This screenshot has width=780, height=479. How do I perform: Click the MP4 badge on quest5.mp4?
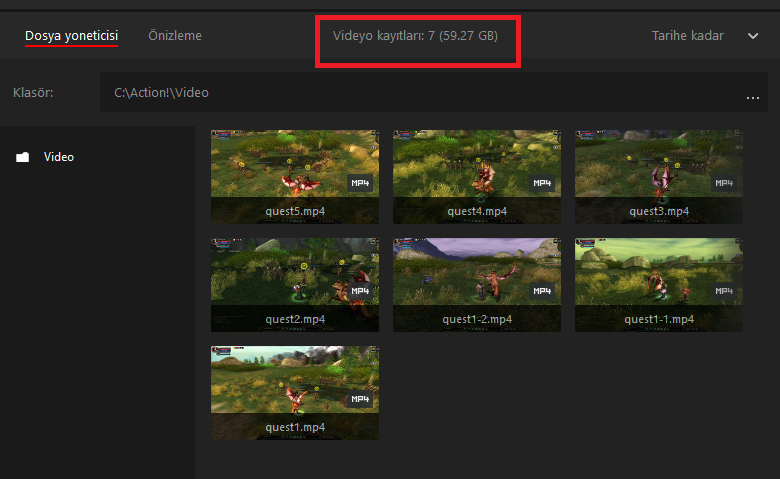pyautogui.click(x=360, y=183)
